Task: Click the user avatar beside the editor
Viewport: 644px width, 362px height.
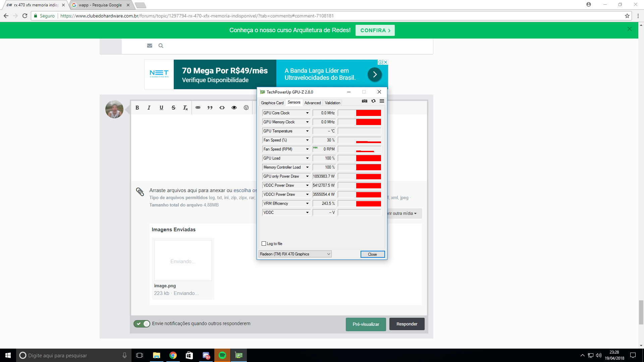Action: [114, 109]
